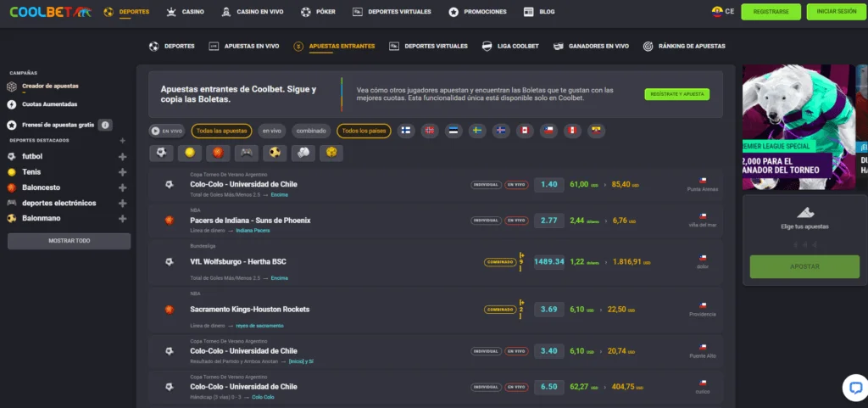Select the combinado bets filter
Image resolution: width=868 pixels, height=408 pixels.
coord(311,131)
